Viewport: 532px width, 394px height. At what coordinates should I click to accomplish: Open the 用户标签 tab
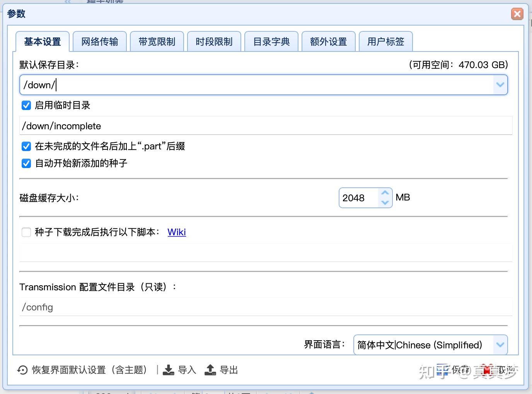(x=386, y=41)
